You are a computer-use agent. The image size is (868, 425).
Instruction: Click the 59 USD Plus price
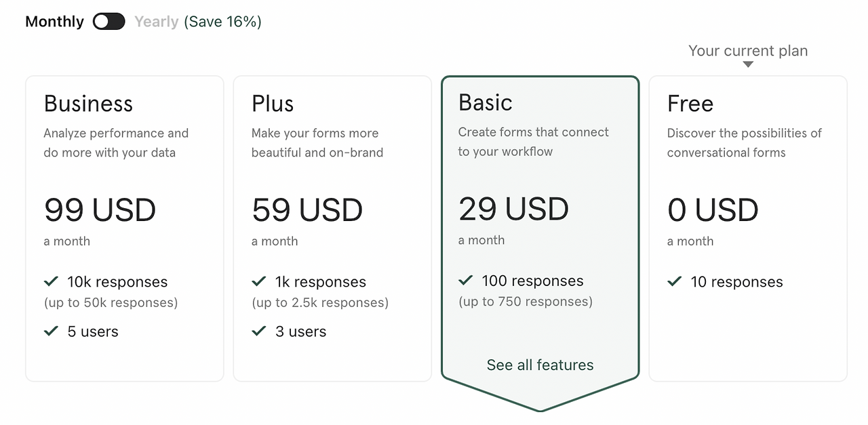(x=307, y=210)
